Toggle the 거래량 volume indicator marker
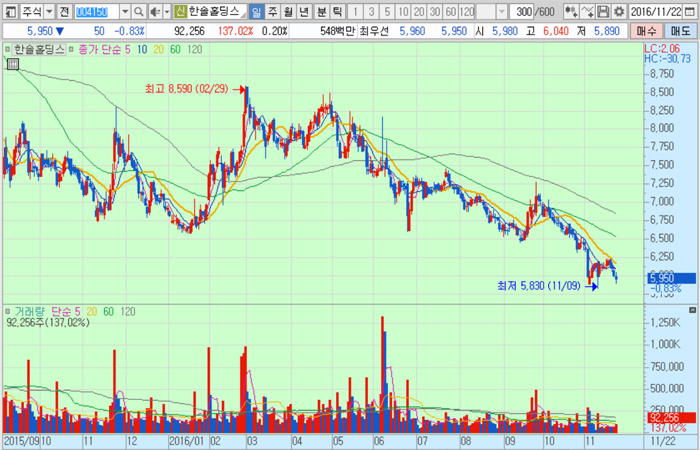This screenshot has height=450, width=700. click(x=8, y=311)
